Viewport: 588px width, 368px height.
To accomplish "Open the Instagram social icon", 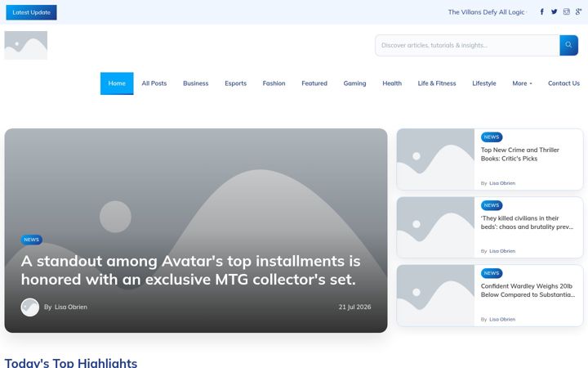I will point(567,12).
